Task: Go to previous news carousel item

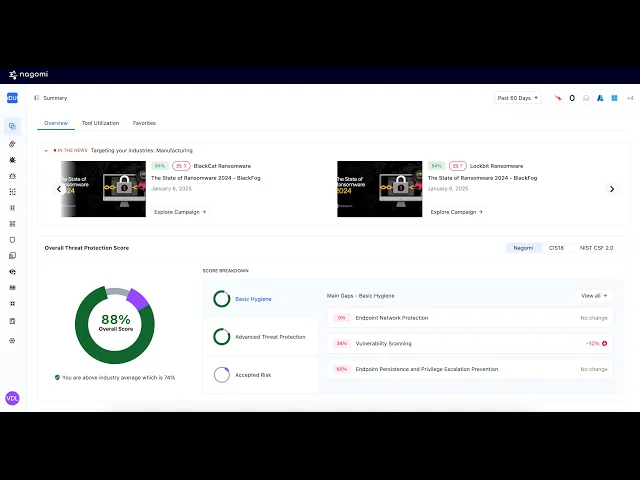Action: [59, 189]
